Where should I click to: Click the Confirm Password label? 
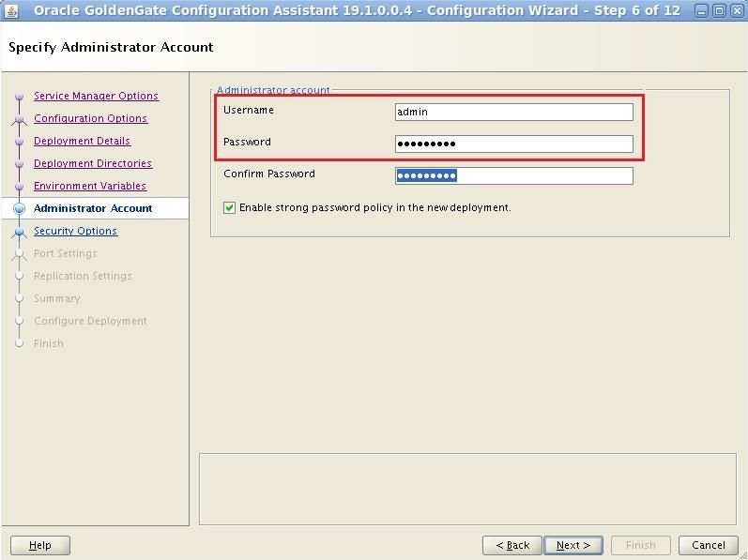pyautogui.click(x=269, y=174)
